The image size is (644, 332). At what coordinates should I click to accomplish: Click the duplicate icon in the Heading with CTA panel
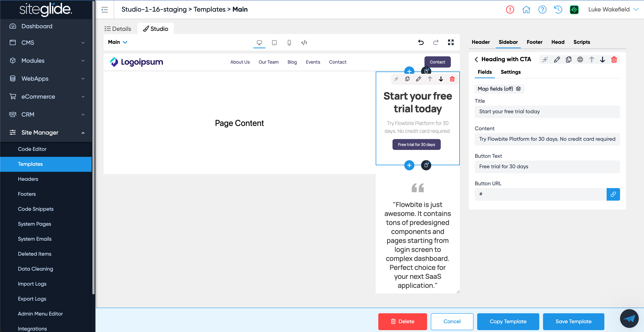tap(568, 60)
